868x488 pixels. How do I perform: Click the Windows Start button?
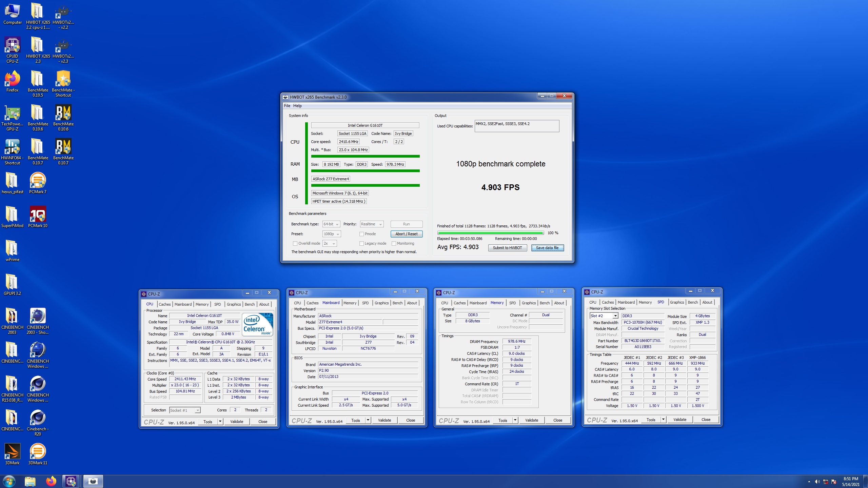pos(9,481)
